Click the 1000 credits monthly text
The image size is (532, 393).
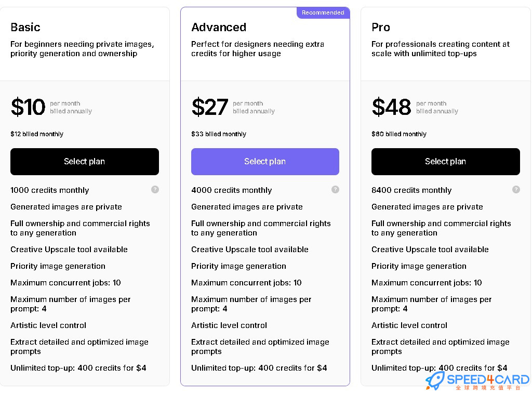[x=50, y=190]
